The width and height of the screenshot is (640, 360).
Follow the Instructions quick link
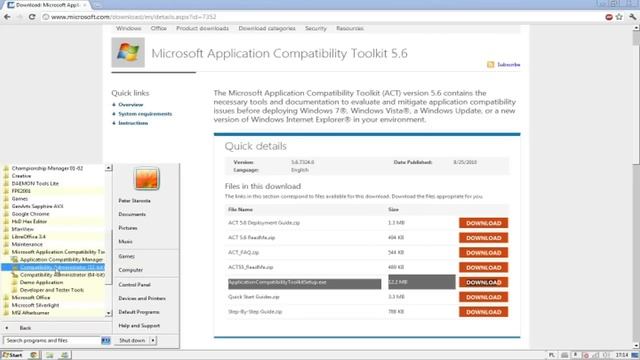pyautogui.click(x=133, y=123)
